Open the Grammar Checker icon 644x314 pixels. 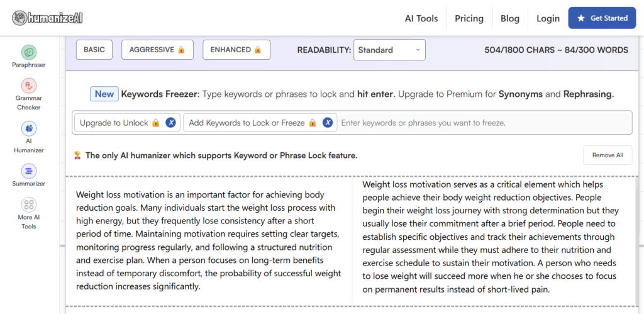point(28,86)
